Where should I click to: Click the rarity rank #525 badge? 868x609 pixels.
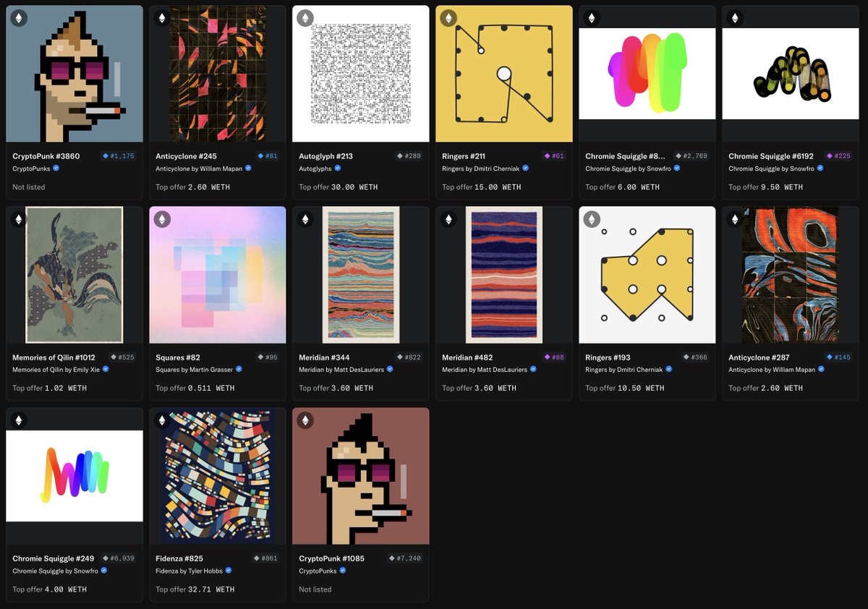(x=123, y=357)
